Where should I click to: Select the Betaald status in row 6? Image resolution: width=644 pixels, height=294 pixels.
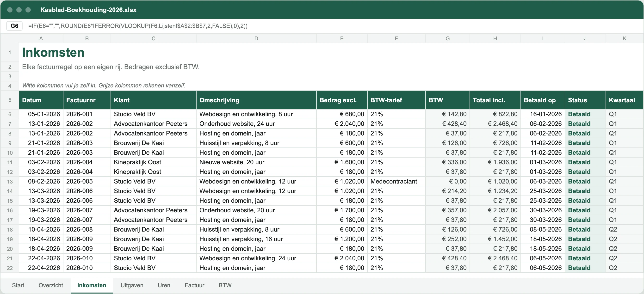click(585, 114)
